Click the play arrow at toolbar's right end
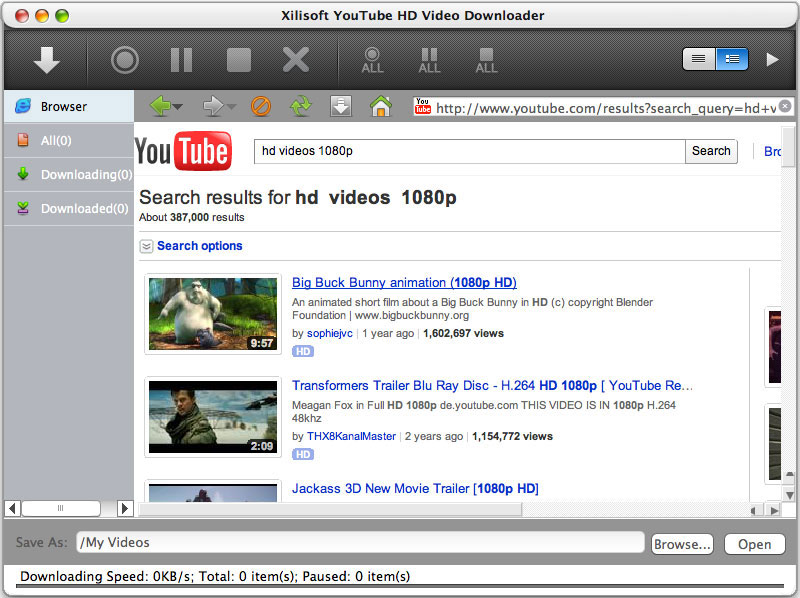 (772, 60)
